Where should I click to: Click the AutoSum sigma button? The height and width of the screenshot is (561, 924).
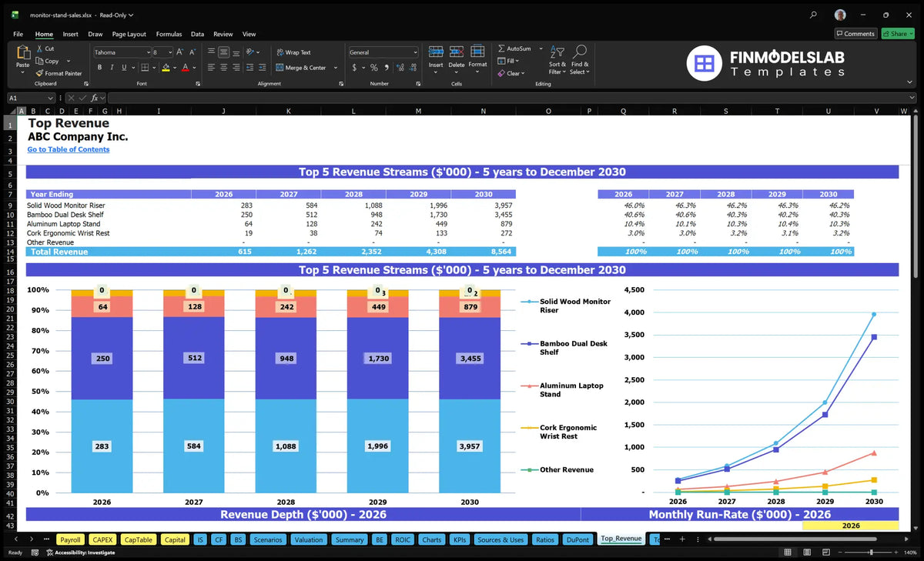[x=515, y=48]
